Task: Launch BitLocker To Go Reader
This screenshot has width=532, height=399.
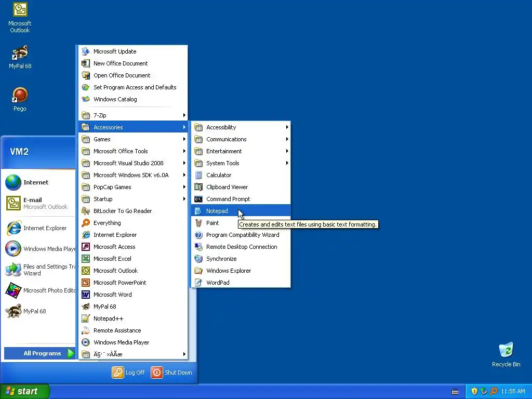Action: pos(133,211)
